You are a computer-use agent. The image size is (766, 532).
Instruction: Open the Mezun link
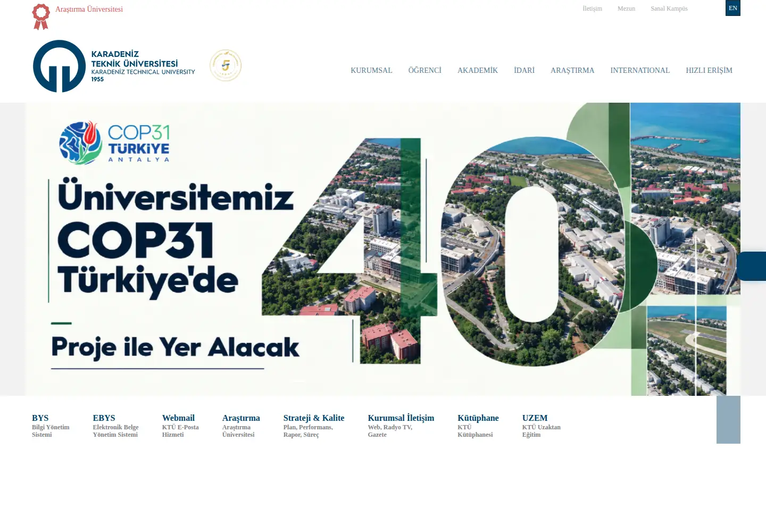click(626, 9)
